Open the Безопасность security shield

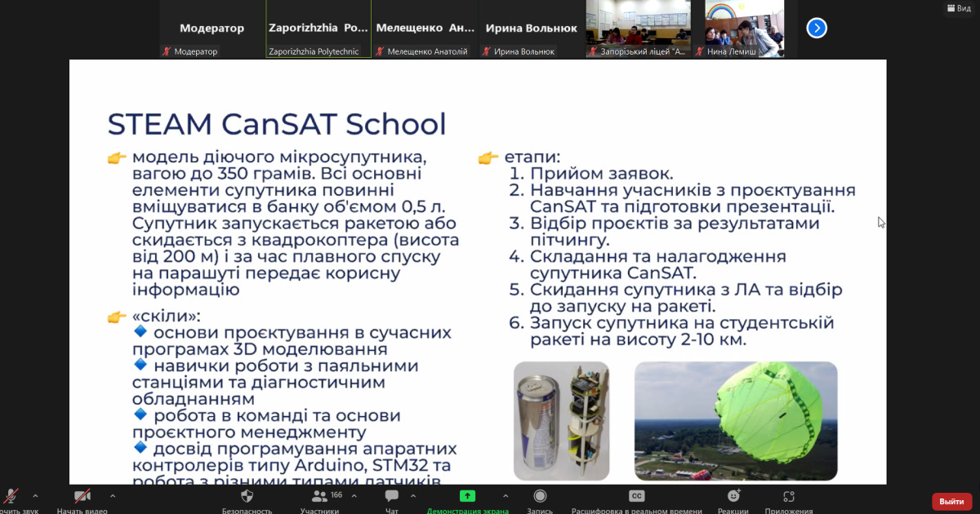[247, 496]
